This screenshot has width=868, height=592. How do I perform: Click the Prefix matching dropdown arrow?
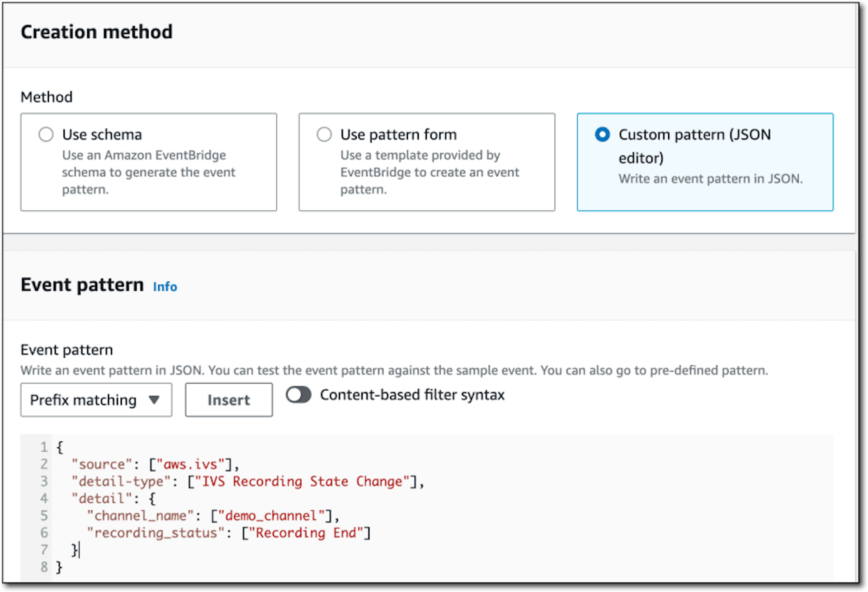pos(154,400)
